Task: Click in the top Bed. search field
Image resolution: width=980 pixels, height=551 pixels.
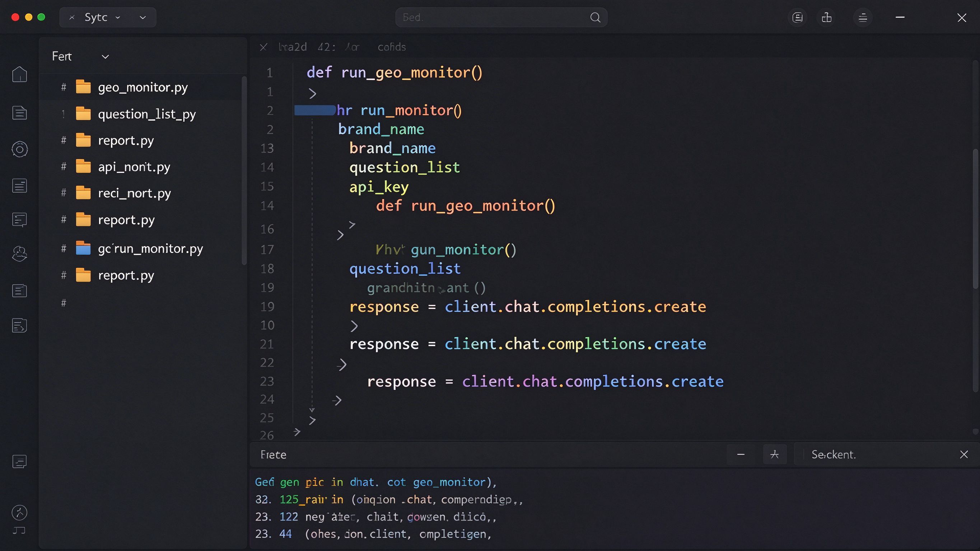Action: pyautogui.click(x=501, y=18)
